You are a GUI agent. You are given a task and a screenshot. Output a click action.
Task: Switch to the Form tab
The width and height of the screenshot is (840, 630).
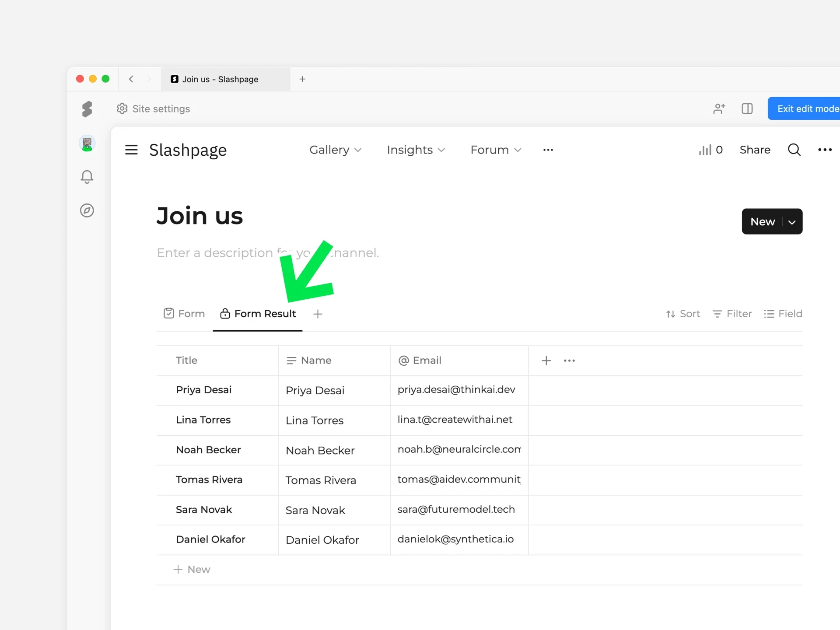click(184, 314)
